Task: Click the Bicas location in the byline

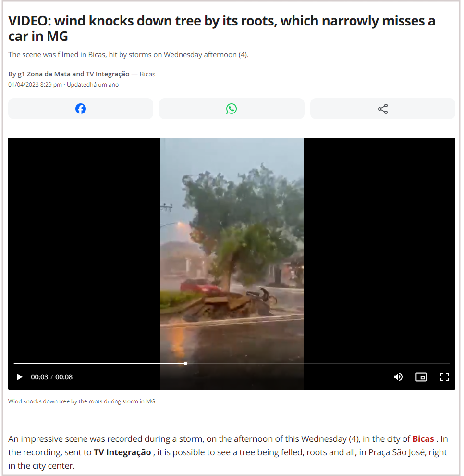Action: click(x=147, y=74)
